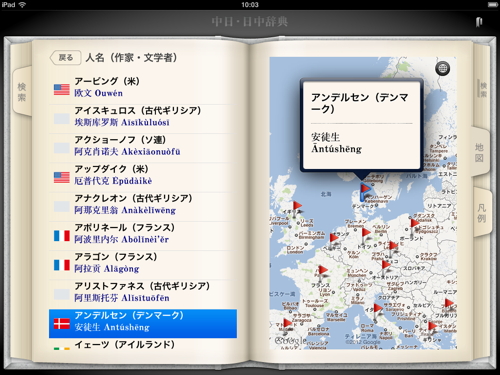Tap the US flag beside アービング（米）
This screenshot has width=500, height=375.
click(x=62, y=90)
